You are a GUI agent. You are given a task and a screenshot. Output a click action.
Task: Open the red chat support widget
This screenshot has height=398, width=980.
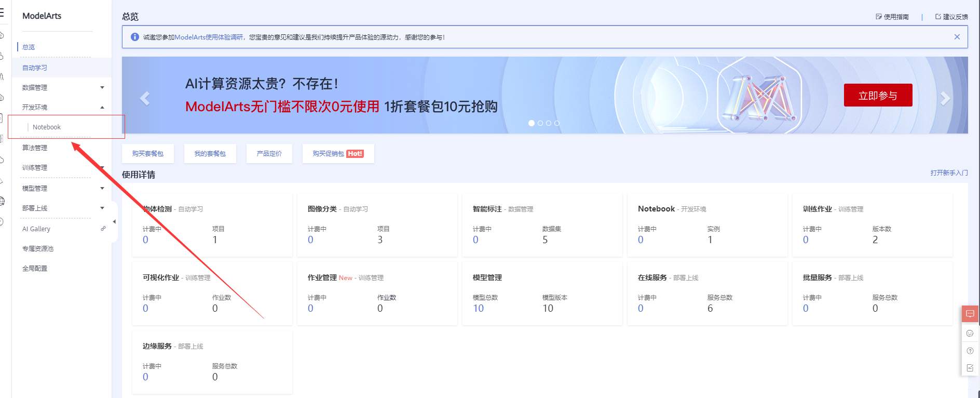pyautogui.click(x=970, y=314)
